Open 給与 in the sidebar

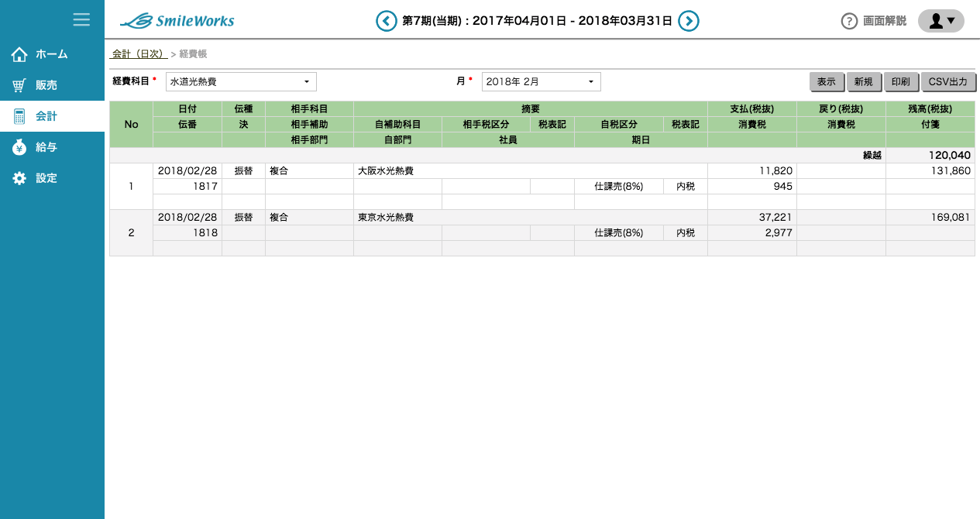tap(52, 147)
